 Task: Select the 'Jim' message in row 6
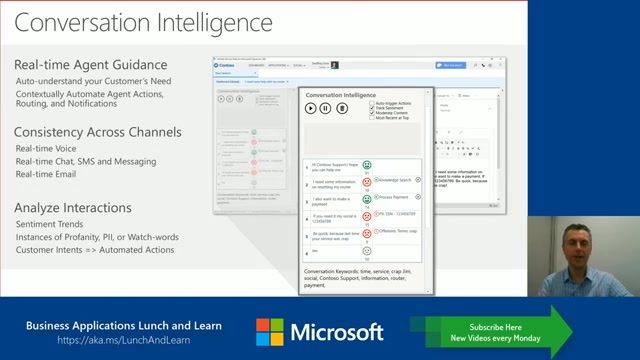(x=315, y=251)
